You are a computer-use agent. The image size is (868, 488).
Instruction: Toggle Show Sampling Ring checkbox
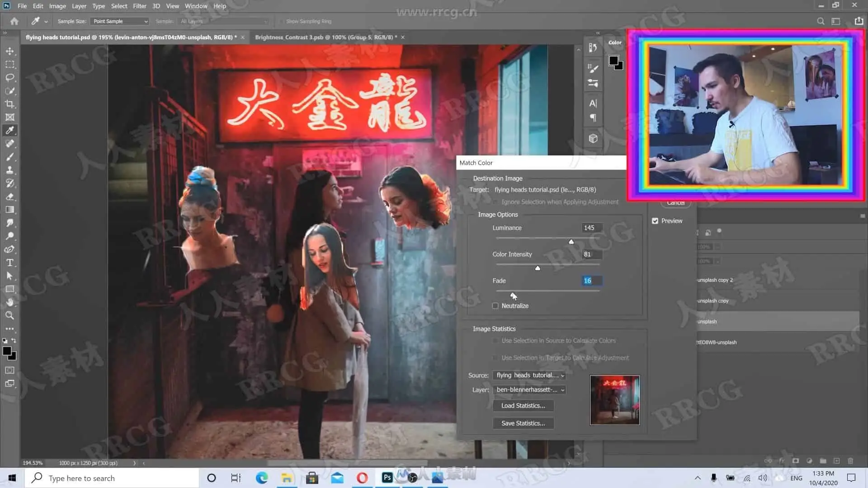[281, 21]
